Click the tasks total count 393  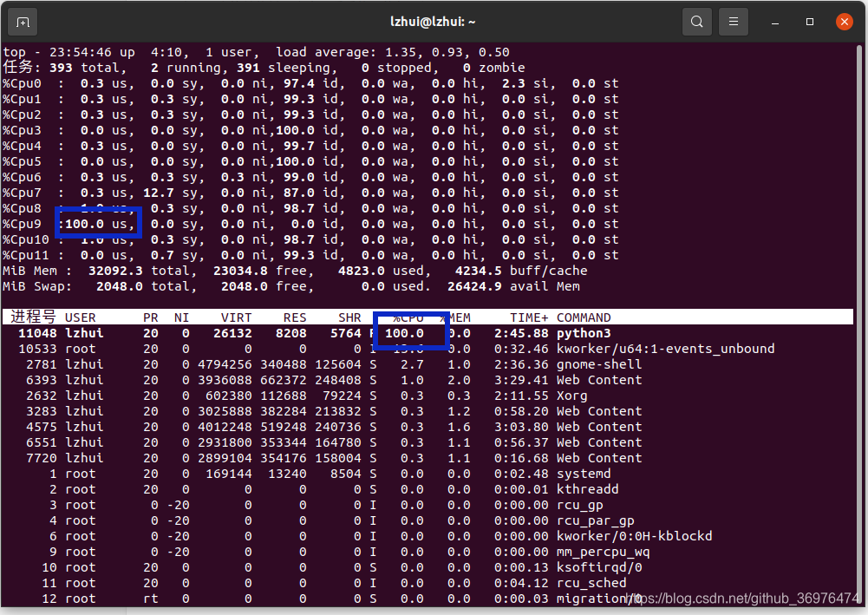coord(61,68)
